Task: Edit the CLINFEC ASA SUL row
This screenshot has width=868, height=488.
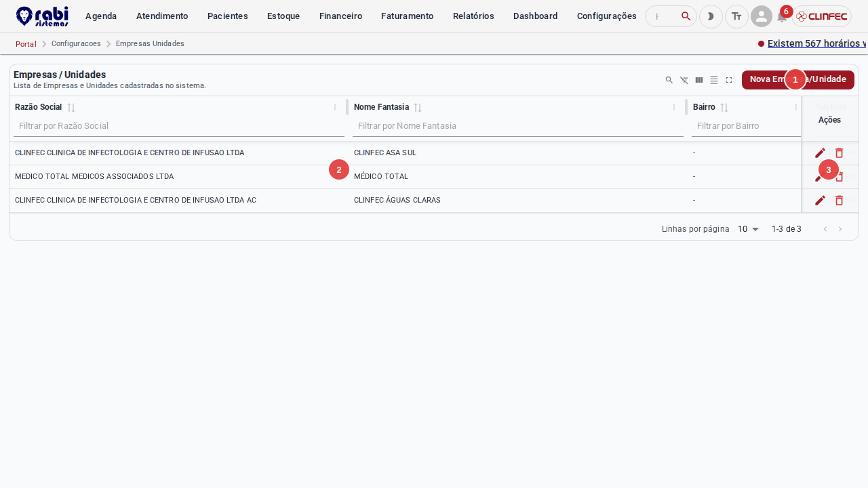Action: click(820, 153)
